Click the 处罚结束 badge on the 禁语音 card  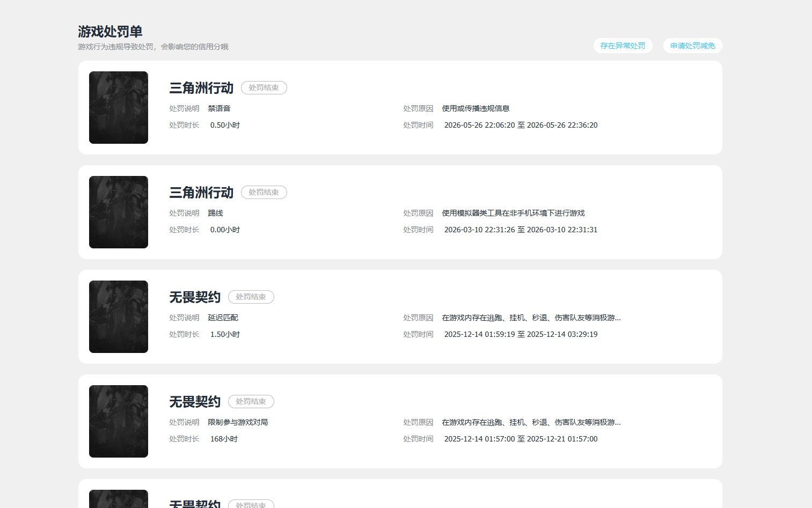click(264, 87)
